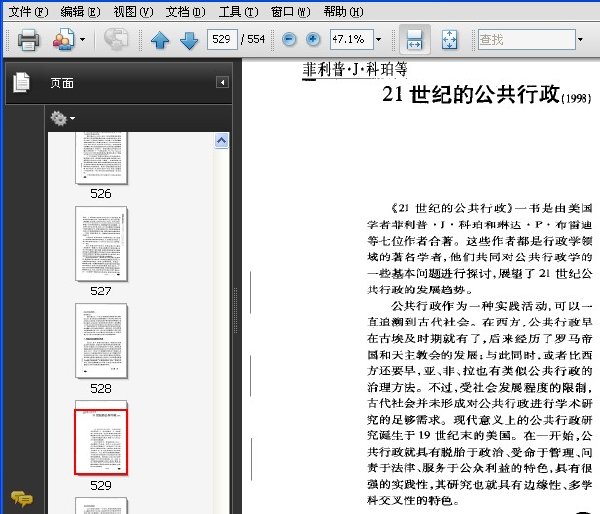This screenshot has width=600, height=514.
Task: Click the Find search box
Action: [527, 39]
